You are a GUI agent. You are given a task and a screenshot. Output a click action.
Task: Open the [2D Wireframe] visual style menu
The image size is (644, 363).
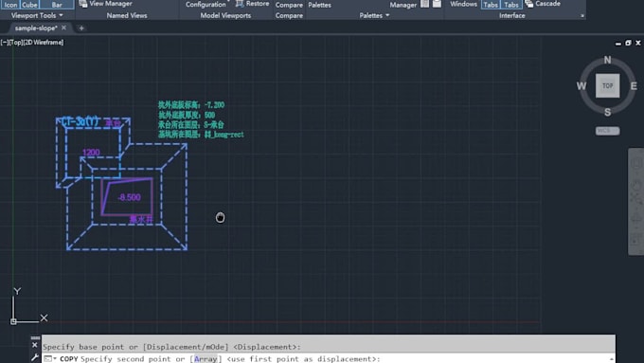click(x=45, y=43)
